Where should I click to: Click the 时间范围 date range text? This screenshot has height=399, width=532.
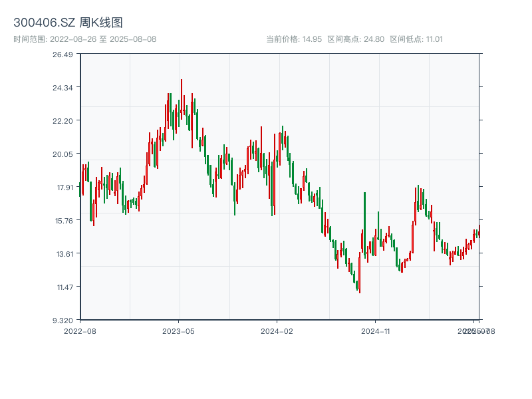pyautogui.click(x=84, y=39)
